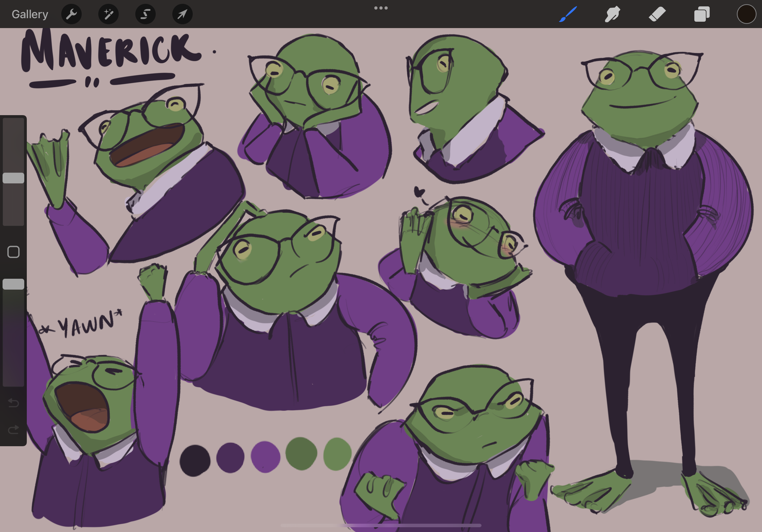Image resolution: width=762 pixels, height=532 pixels.
Task: Return to the Gallery
Action: tap(29, 14)
